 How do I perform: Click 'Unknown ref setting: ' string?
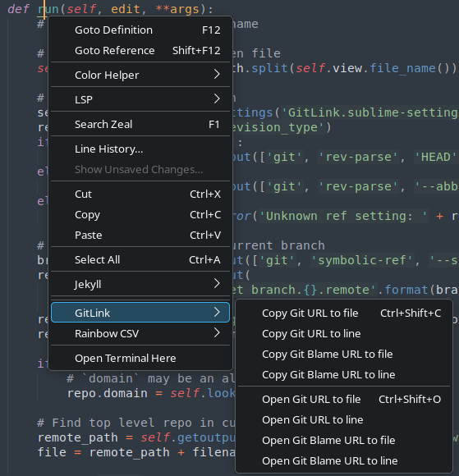click(x=343, y=216)
